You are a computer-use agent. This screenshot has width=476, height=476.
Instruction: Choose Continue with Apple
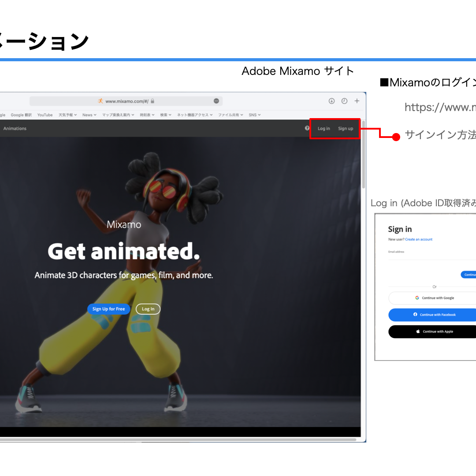(x=432, y=331)
